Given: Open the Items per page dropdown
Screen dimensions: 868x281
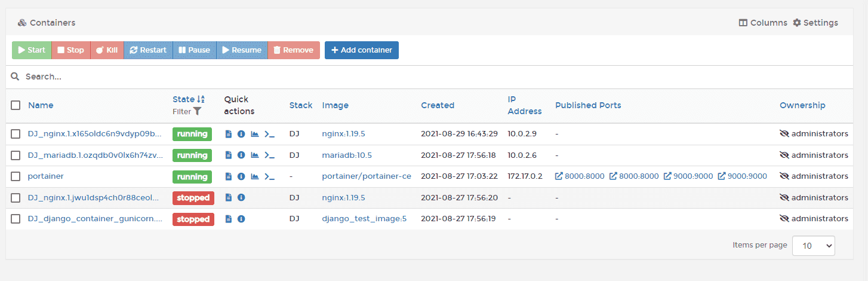Looking at the screenshot, I should 813,245.
